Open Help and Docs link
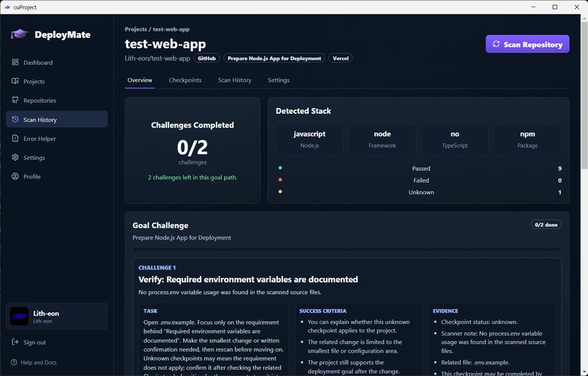 (34, 362)
